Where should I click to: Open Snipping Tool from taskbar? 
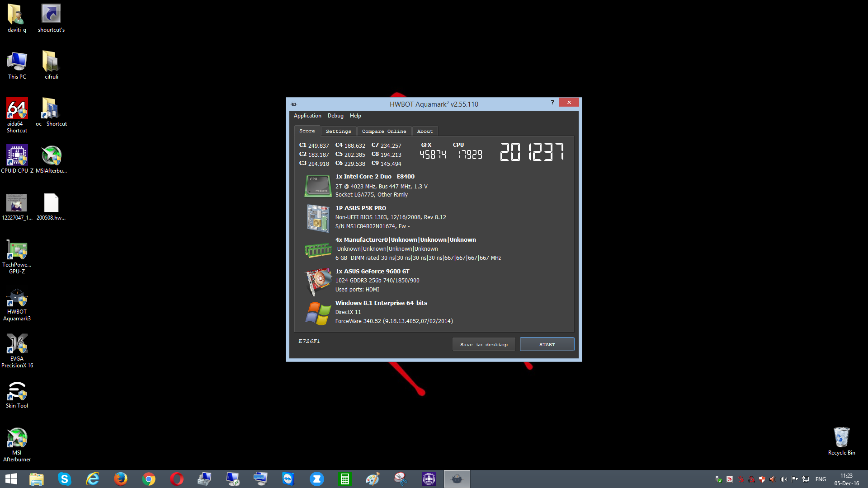(401, 479)
